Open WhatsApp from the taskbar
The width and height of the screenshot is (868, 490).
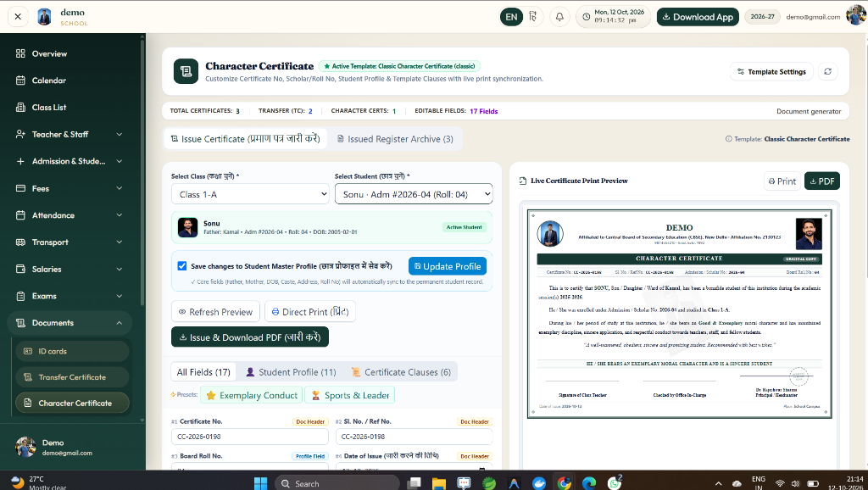[615, 483]
